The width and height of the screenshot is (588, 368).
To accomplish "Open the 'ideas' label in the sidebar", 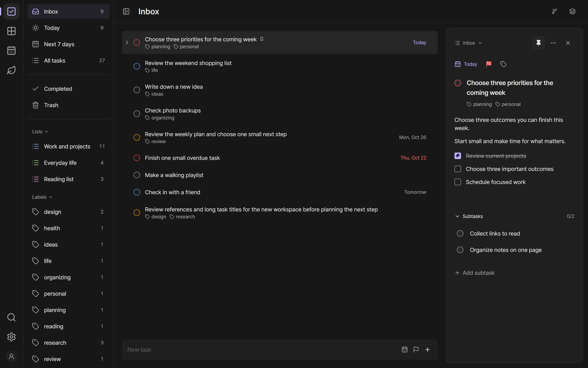I will [x=68, y=244].
